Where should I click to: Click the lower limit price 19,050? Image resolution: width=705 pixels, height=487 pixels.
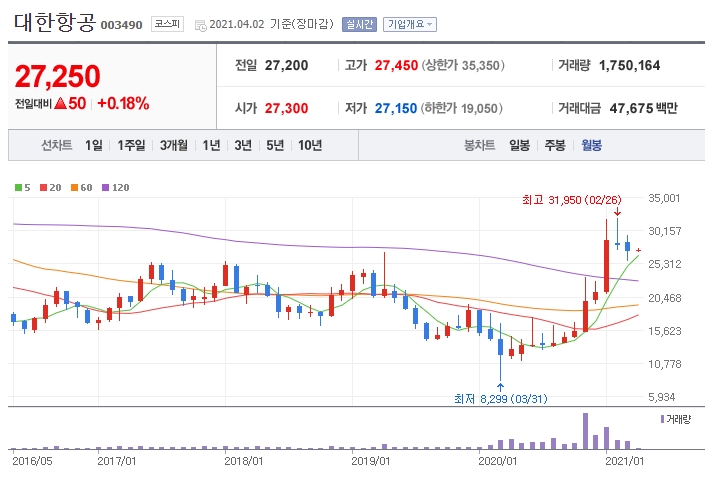pyautogui.click(x=479, y=108)
